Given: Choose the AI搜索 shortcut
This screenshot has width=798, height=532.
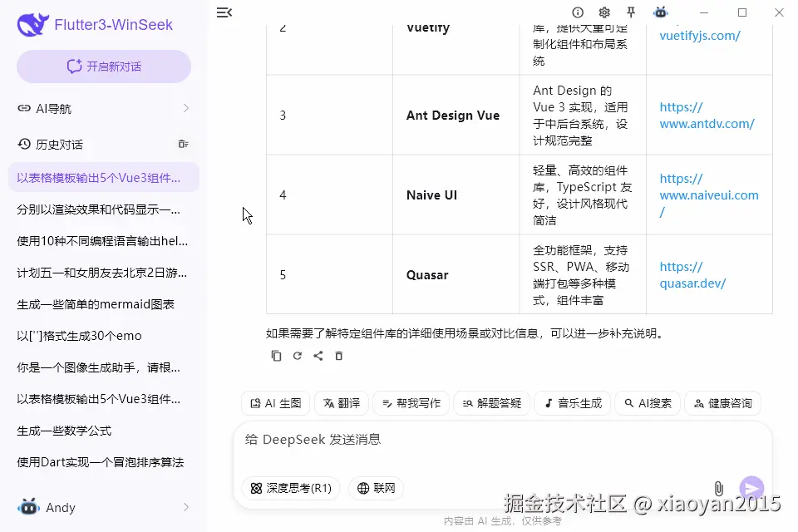Looking at the screenshot, I should (x=648, y=403).
